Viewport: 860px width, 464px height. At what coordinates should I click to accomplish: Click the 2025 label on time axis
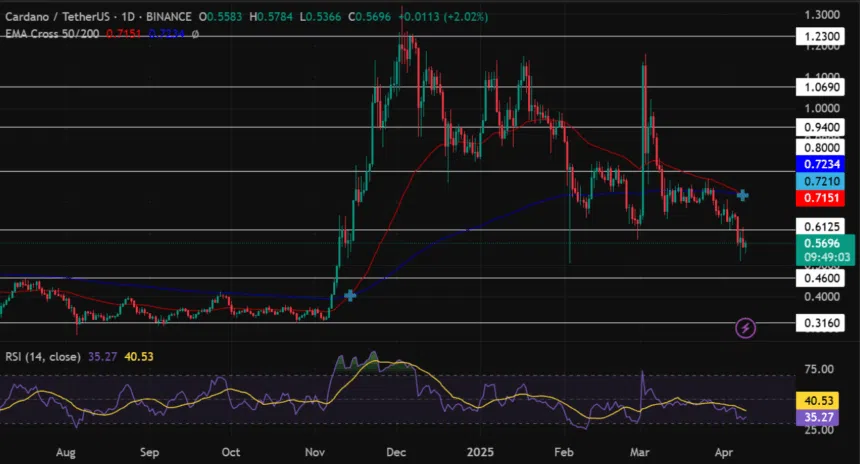(480, 452)
